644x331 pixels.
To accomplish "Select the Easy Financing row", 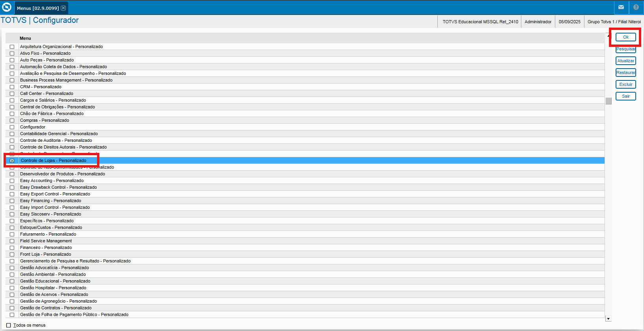I will [305, 201].
